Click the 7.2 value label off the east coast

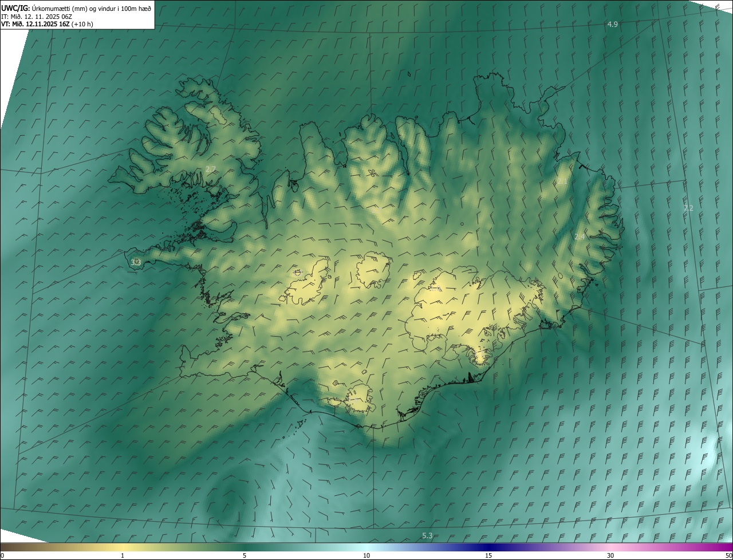coord(688,208)
